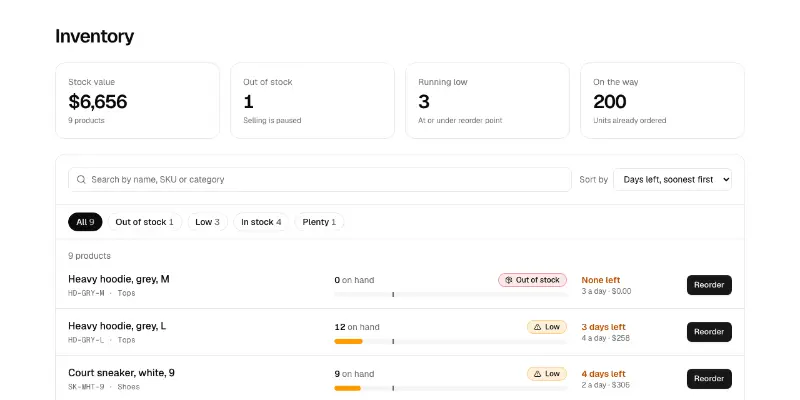Click the 9 on hand text
This screenshot has height=400, width=800.
coord(354,374)
